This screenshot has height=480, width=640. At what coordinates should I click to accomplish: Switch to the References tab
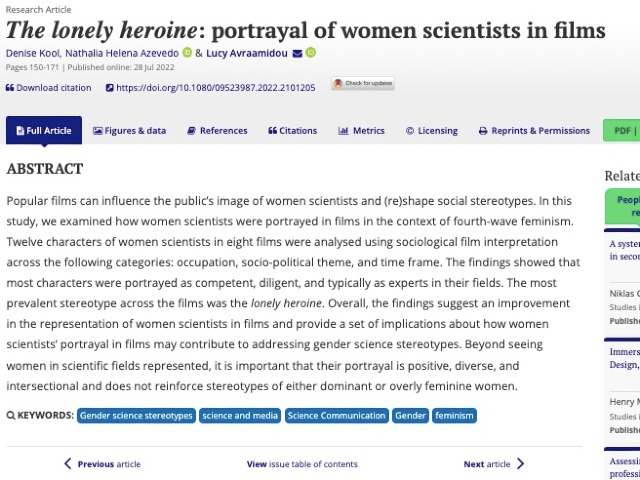pos(217,131)
